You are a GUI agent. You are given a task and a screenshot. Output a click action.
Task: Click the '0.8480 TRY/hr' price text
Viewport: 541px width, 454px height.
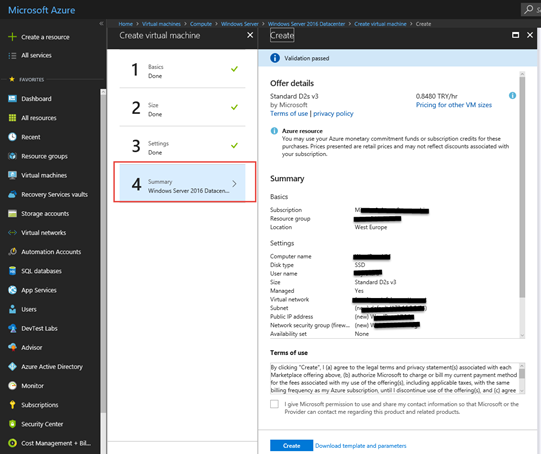click(436, 96)
